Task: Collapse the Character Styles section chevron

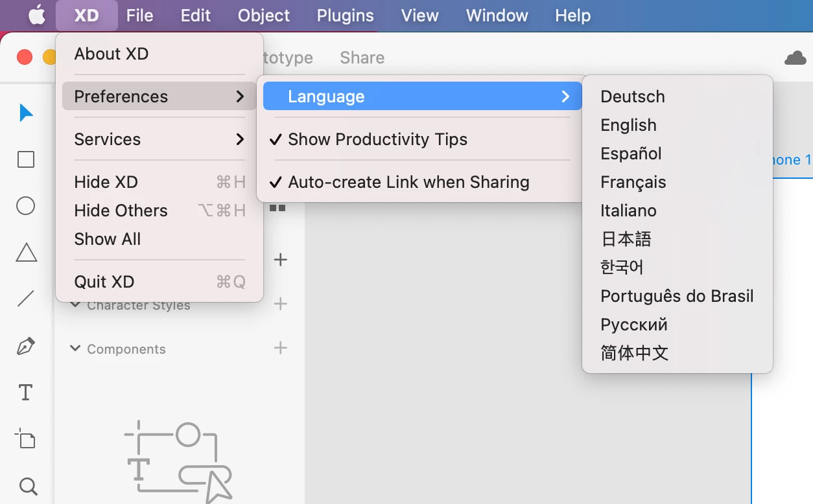Action: (x=75, y=304)
